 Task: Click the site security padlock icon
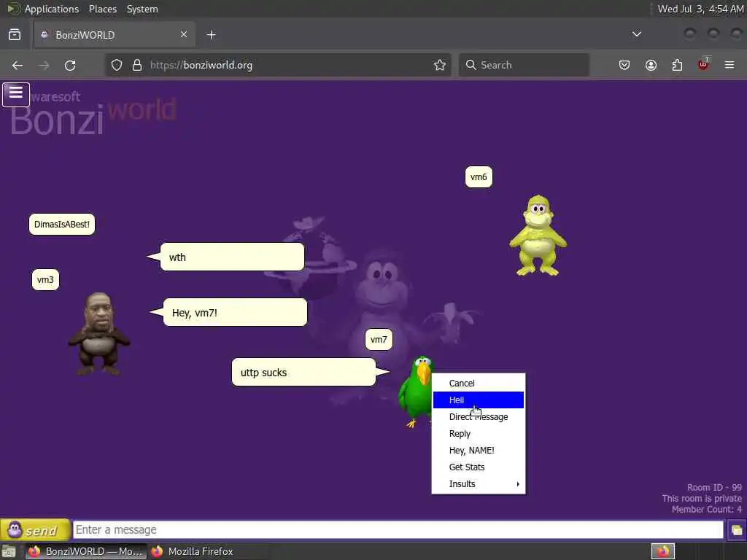pos(137,65)
